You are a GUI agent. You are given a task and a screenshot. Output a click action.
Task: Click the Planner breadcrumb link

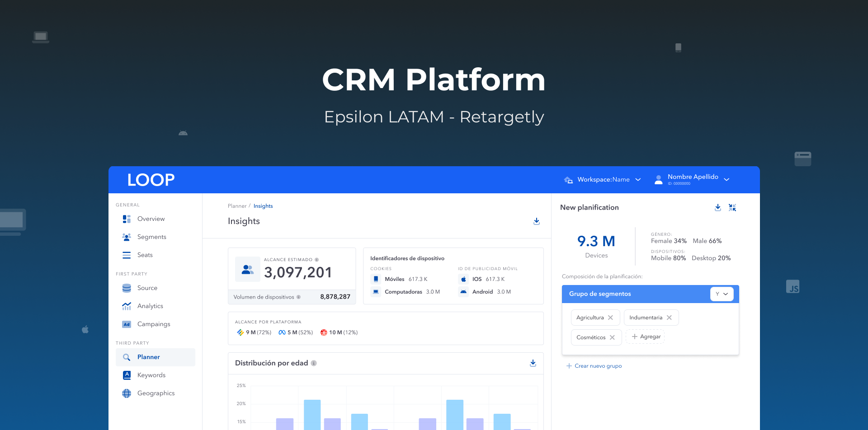click(237, 206)
